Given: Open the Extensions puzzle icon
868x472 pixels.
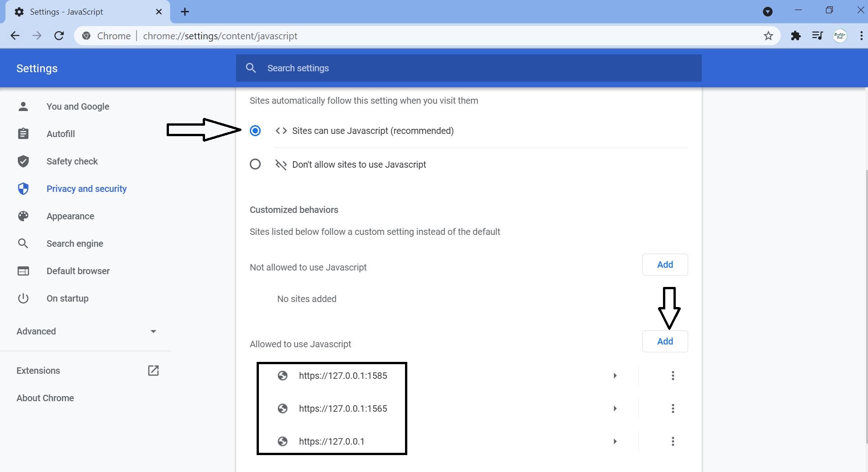Looking at the screenshot, I should click(796, 36).
